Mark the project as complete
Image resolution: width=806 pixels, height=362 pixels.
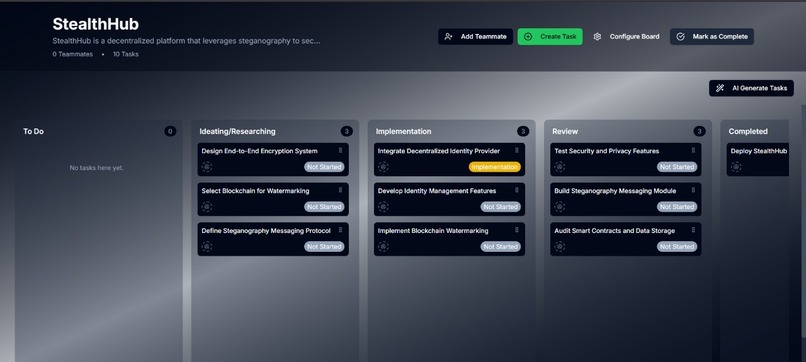(x=712, y=37)
